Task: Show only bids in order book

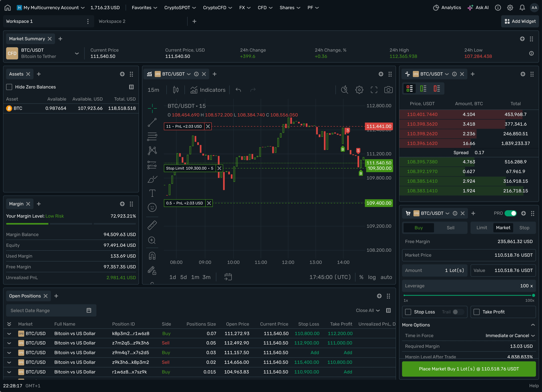Action: point(423,89)
